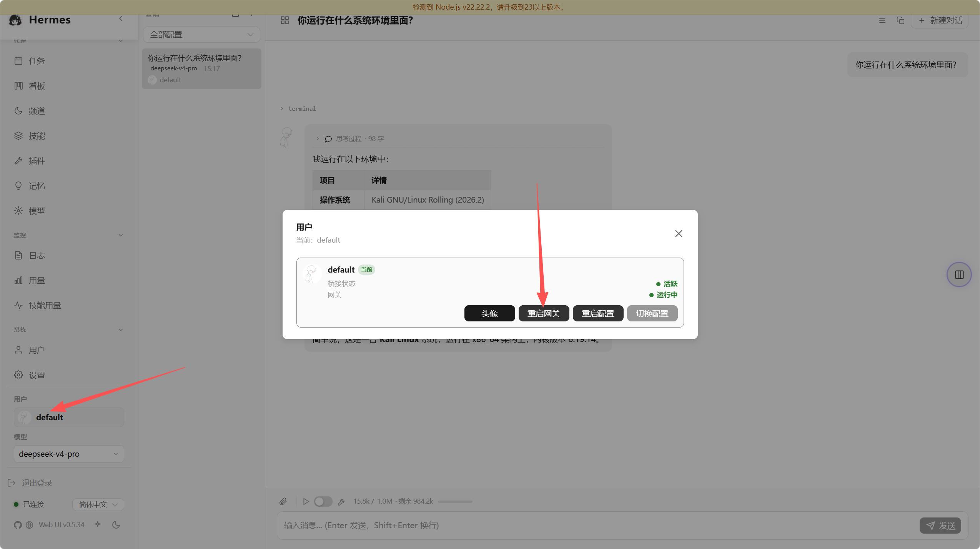Click the 当前 badge in dialog
This screenshot has height=549, width=980.
click(366, 270)
